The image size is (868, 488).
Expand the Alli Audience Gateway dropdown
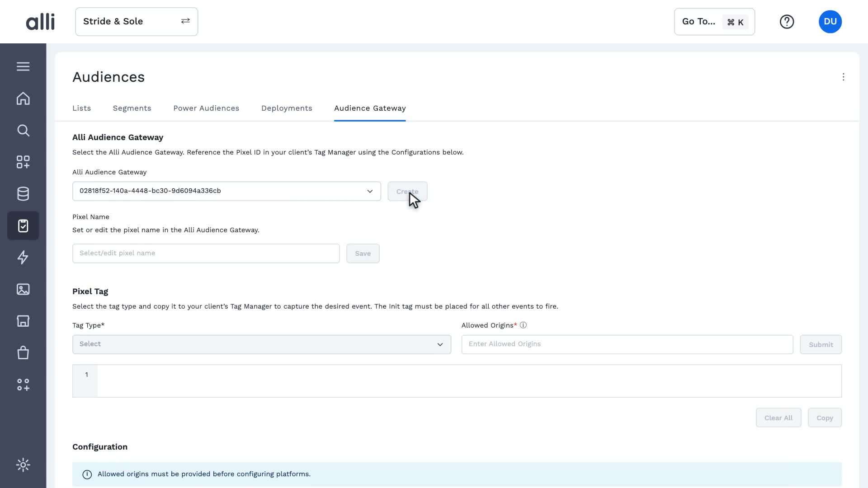226,191
